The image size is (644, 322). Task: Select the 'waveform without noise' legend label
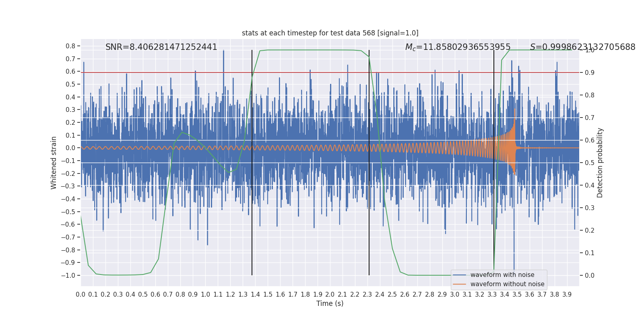507,284
